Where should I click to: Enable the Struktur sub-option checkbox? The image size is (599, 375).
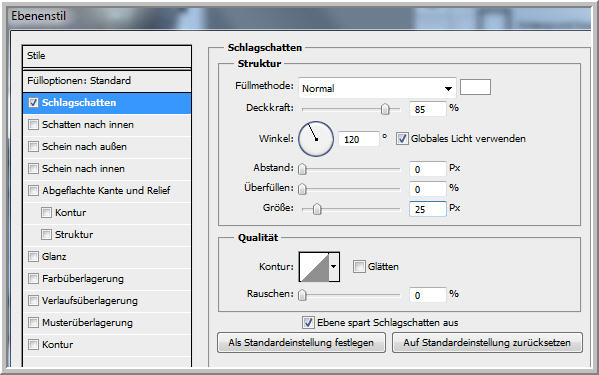(46, 234)
